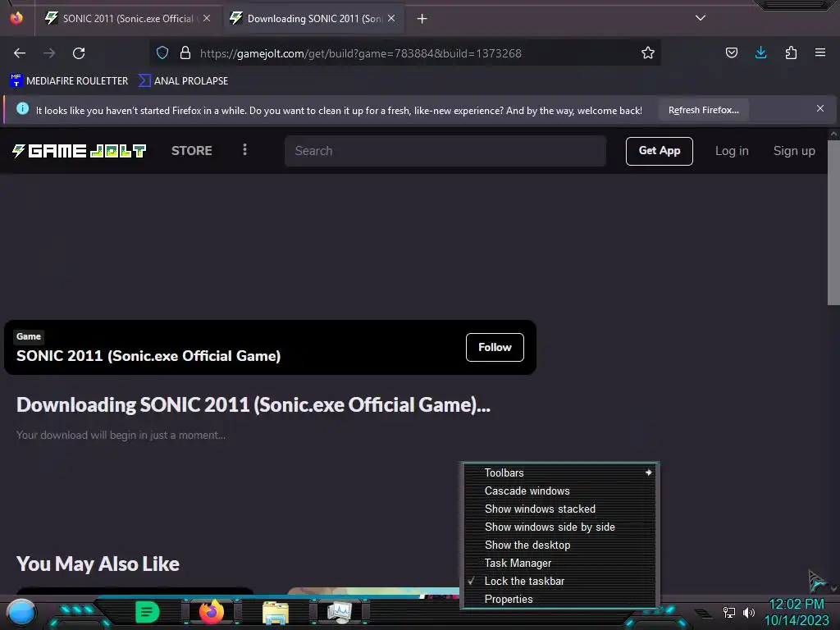Click the Firefox View icon beside the tabs

click(16, 18)
